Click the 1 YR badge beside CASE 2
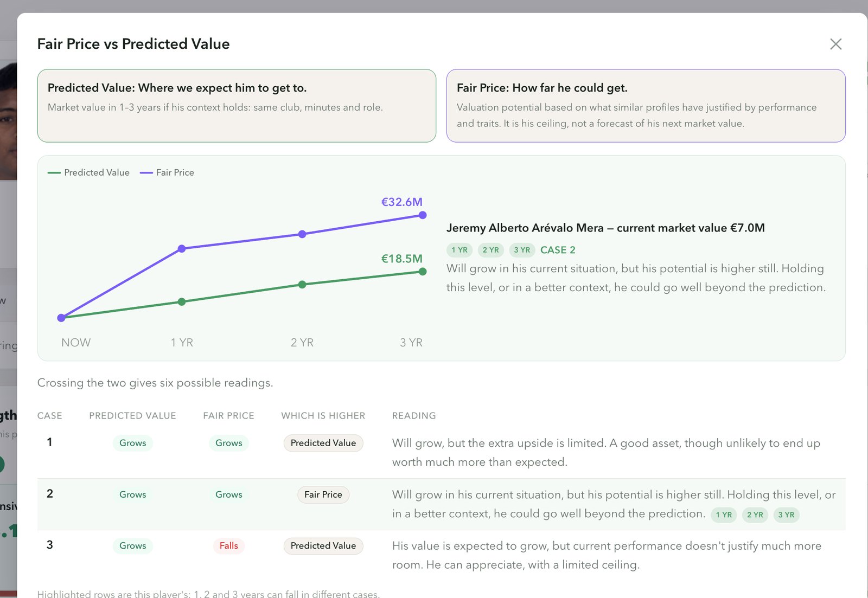This screenshot has width=868, height=598. click(x=459, y=250)
